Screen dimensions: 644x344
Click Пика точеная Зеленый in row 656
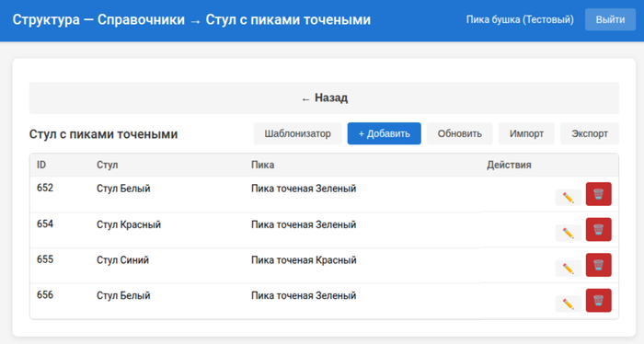click(x=304, y=295)
